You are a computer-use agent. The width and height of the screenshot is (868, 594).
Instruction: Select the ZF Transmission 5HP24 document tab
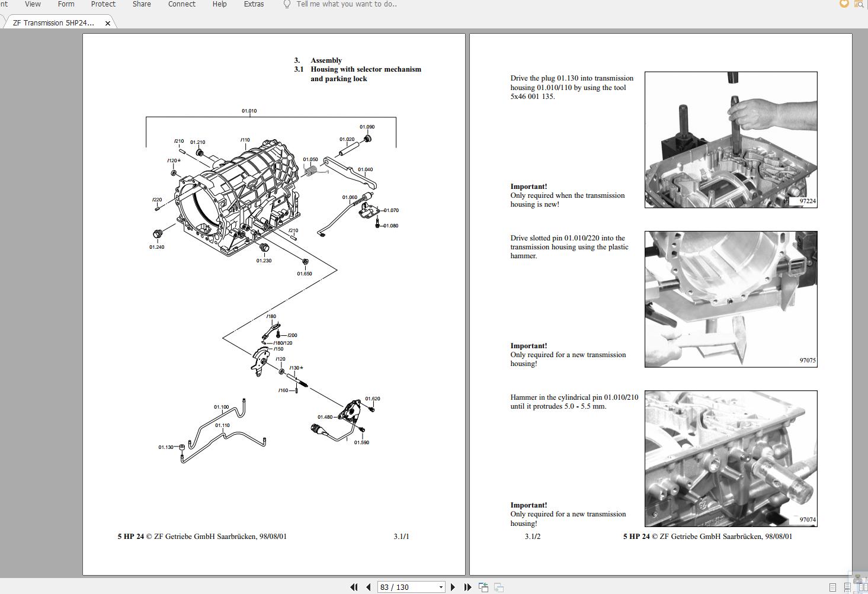point(53,23)
